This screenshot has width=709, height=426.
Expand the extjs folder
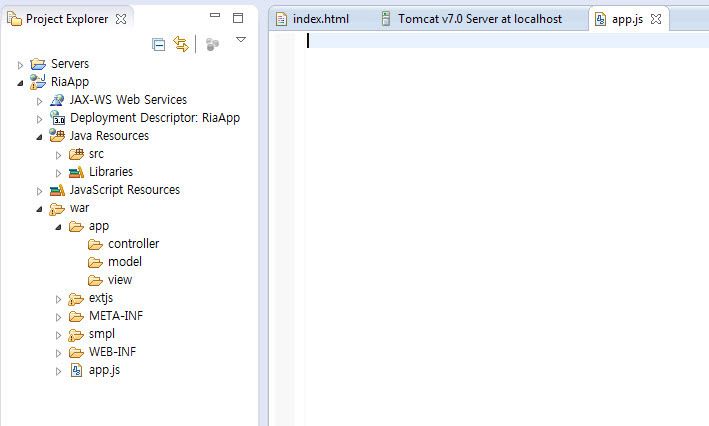coord(58,299)
